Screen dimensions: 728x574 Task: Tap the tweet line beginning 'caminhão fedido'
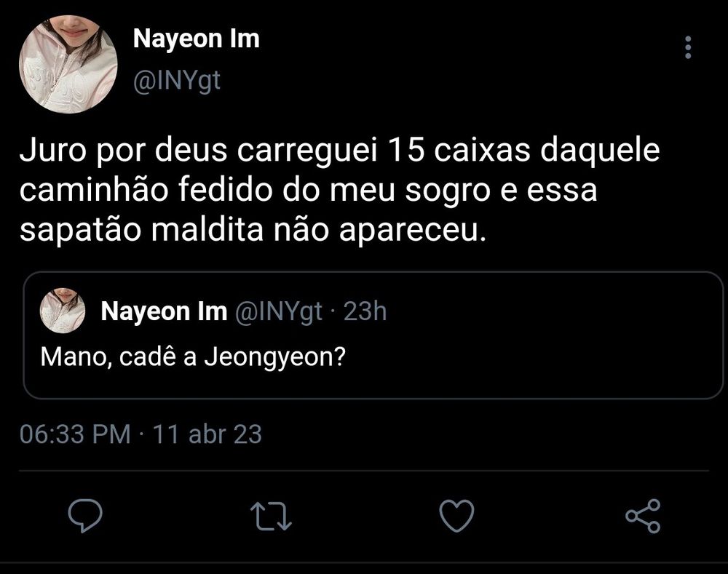pyautogui.click(x=309, y=191)
